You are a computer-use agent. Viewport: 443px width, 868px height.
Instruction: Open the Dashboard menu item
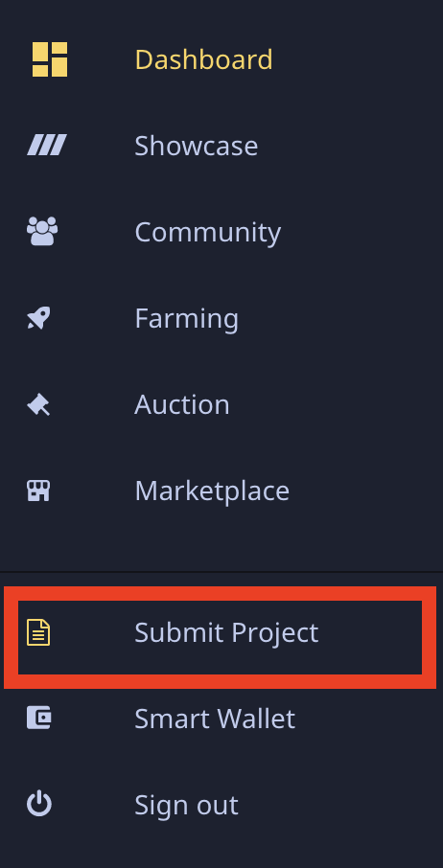click(204, 59)
